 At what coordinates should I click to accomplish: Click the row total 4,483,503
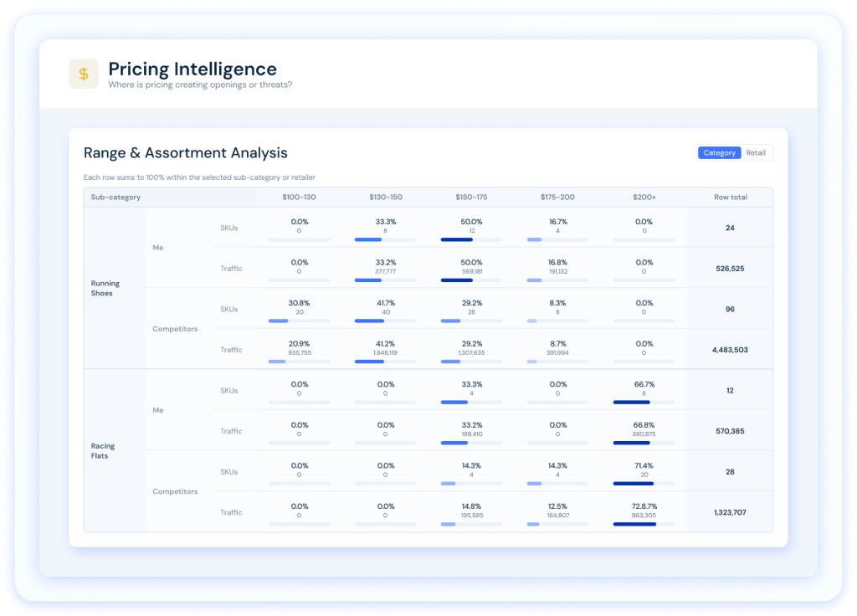click(x=730, y=350)
